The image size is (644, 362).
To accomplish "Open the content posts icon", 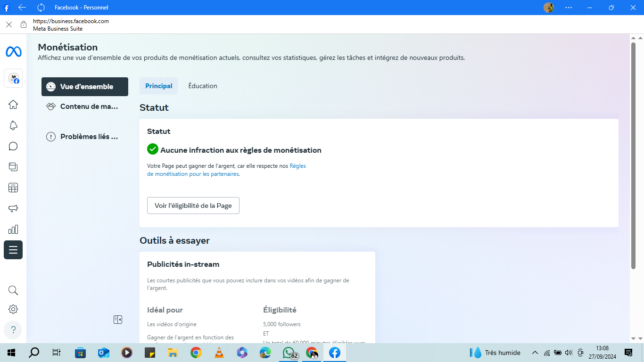I will pos(13,167).
